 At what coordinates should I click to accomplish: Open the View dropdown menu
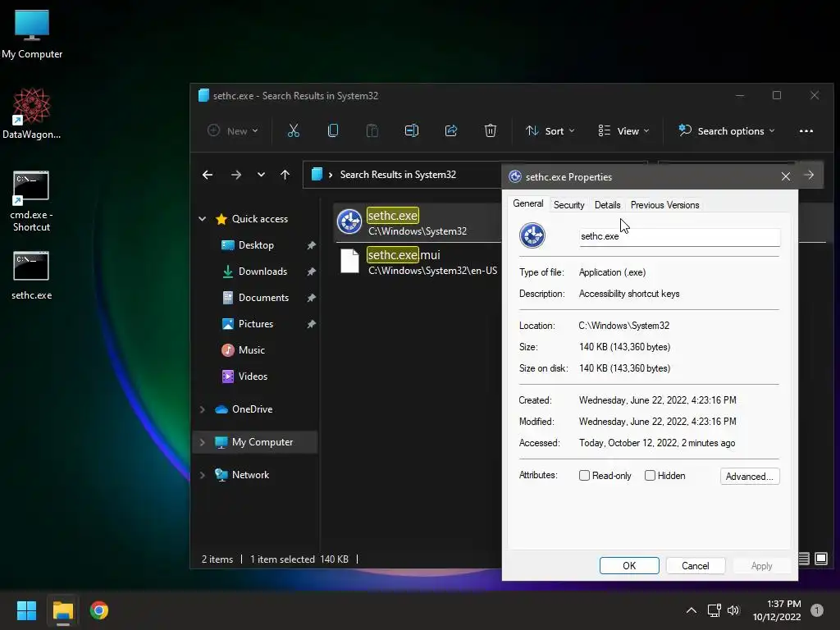623,130
